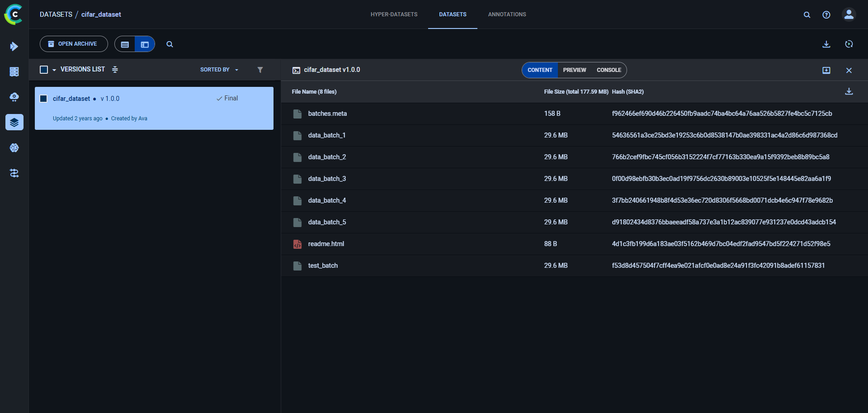Switch to the Hyper-Datasets tab
The height and width of the screenshot is (413, 868).
[x=394, y=14]
